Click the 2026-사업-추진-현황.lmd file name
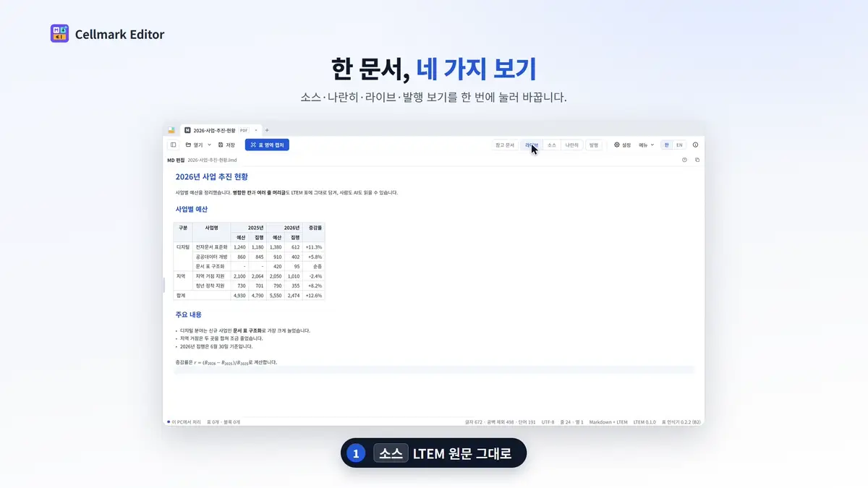Viewport: 868px width, 488px height. (x=213, y=160)
